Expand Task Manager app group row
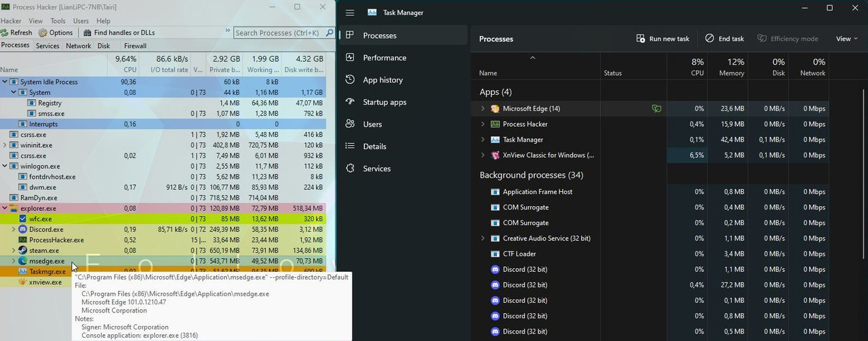Screen dimensions: 868x341 click(x=483, y=140)
